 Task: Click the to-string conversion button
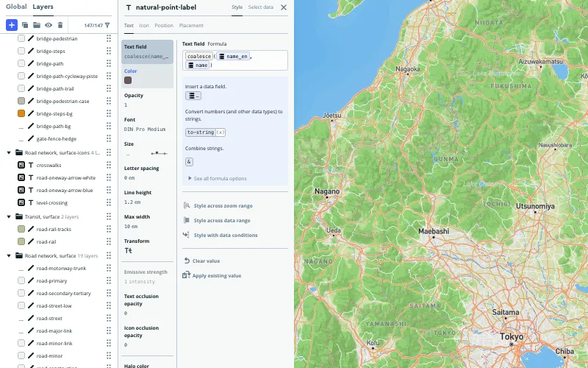[x=205, y=132]
